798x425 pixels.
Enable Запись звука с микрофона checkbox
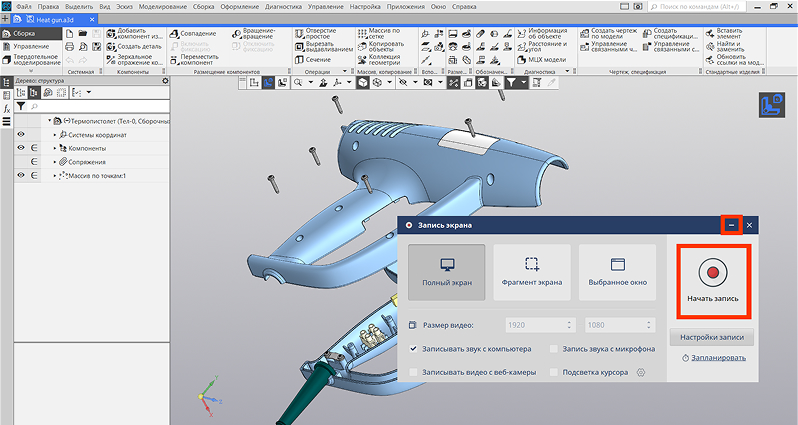[x=554, y=349]
